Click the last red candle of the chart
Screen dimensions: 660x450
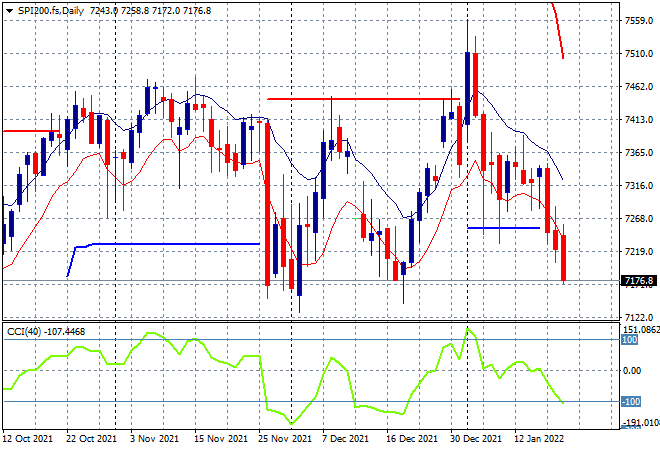564,258
